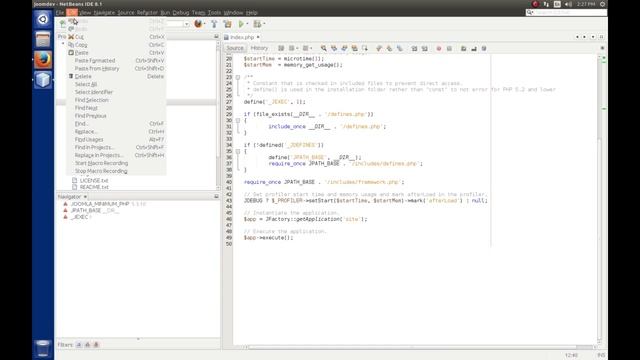
Task: Close the index.php tab
Action: (x=258, y=37)
